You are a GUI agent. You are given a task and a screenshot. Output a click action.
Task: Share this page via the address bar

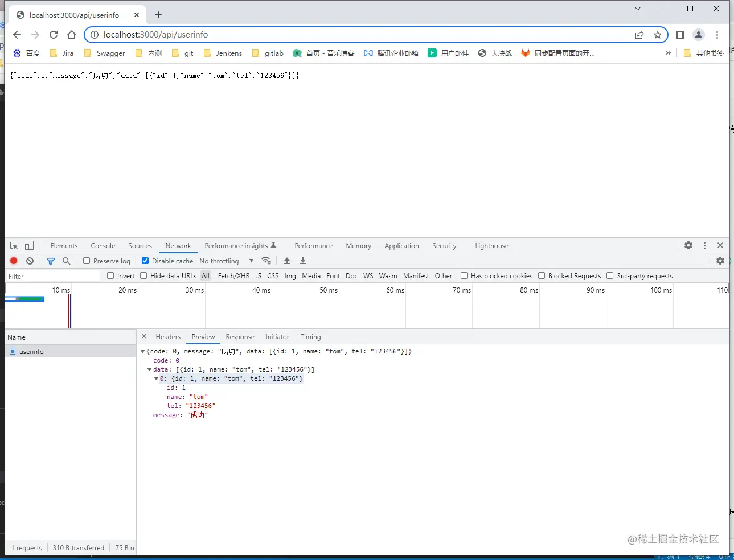pyautogui.click(x=639, y=35)
